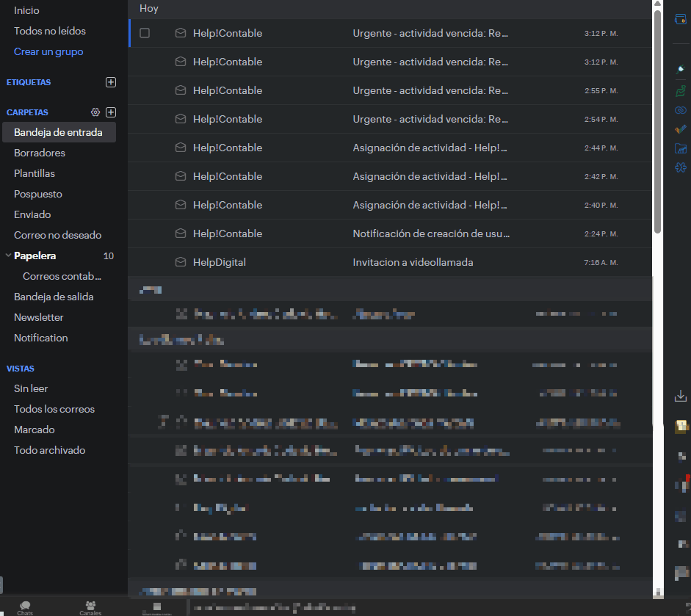Select Bandeja de entrada folder
The width and height of the screenshot is (691, 616).
(x=59, y=132)
